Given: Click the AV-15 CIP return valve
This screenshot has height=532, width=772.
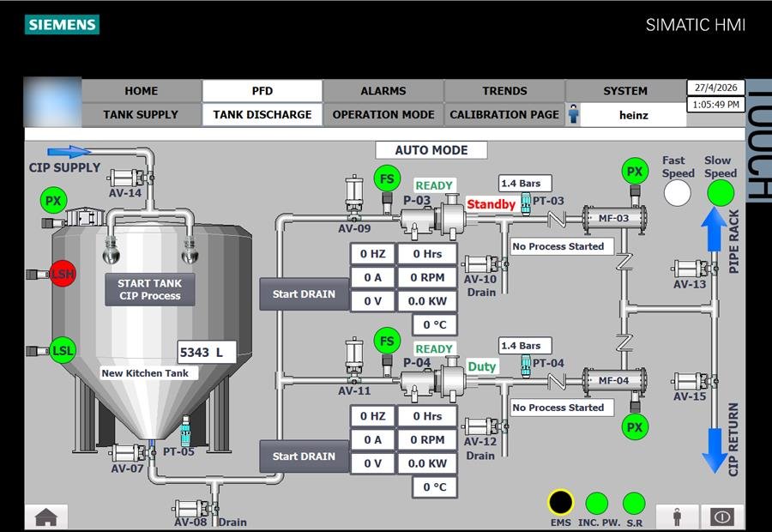Looking at the screenshot, I should [694, 381].
